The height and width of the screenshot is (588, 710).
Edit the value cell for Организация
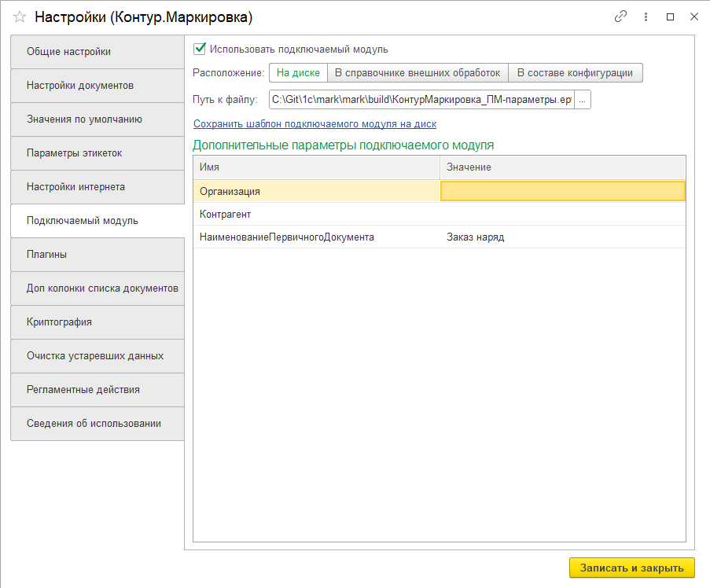pyautogui.click(x=563, y=192)
